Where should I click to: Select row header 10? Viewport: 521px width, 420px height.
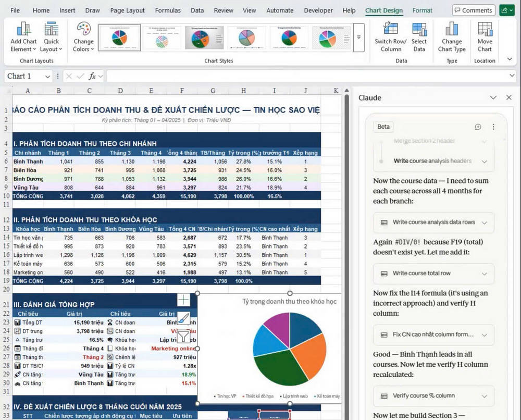coord(6,196)
